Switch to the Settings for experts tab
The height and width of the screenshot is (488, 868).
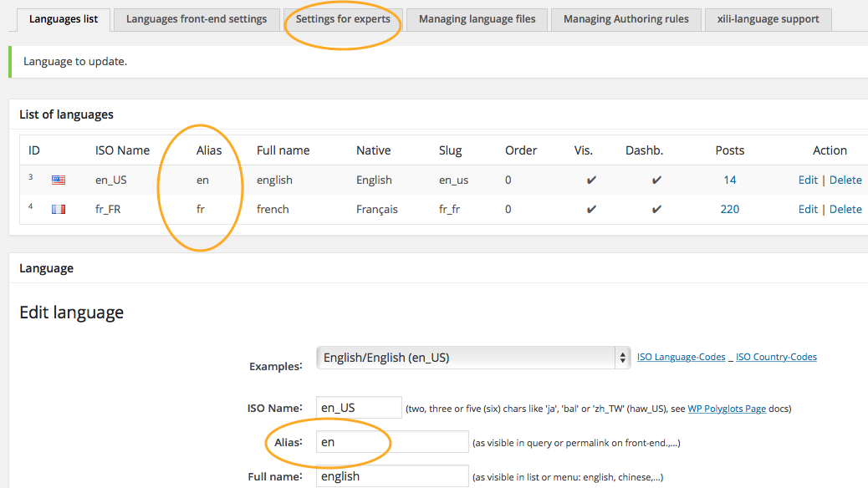pos(343,18)
